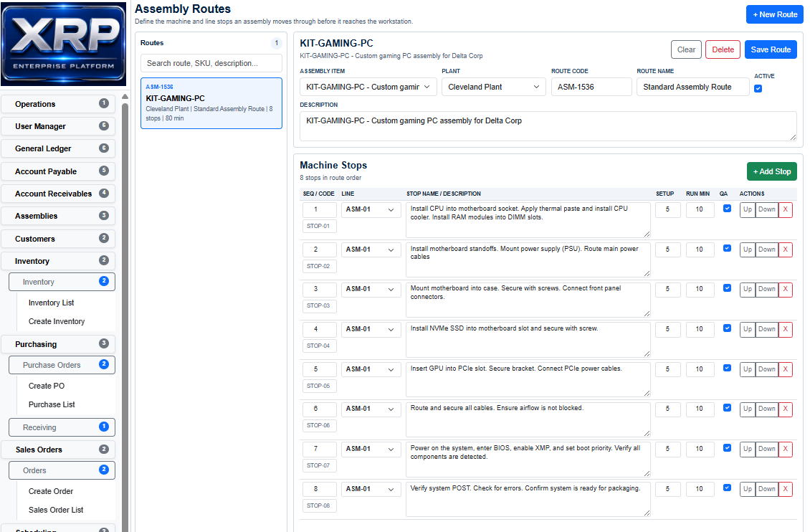
Task: Save the route with Save Route
Action: pos(771,49)
